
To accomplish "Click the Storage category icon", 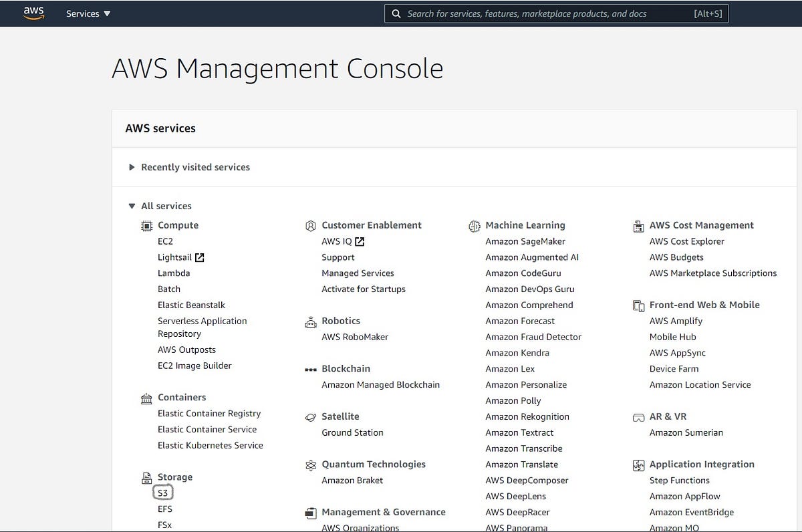I will 146,477.
